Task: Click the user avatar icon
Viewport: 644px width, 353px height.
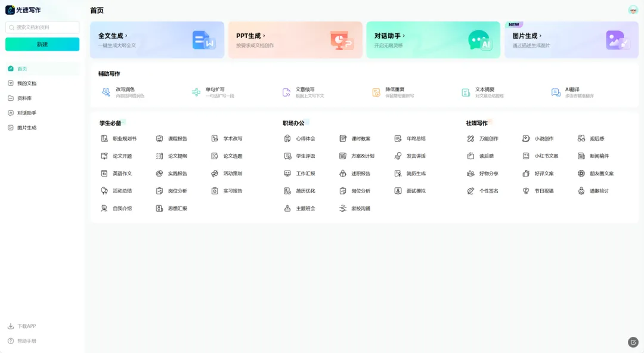Action: pyautogui.click(x=633, y=10)
